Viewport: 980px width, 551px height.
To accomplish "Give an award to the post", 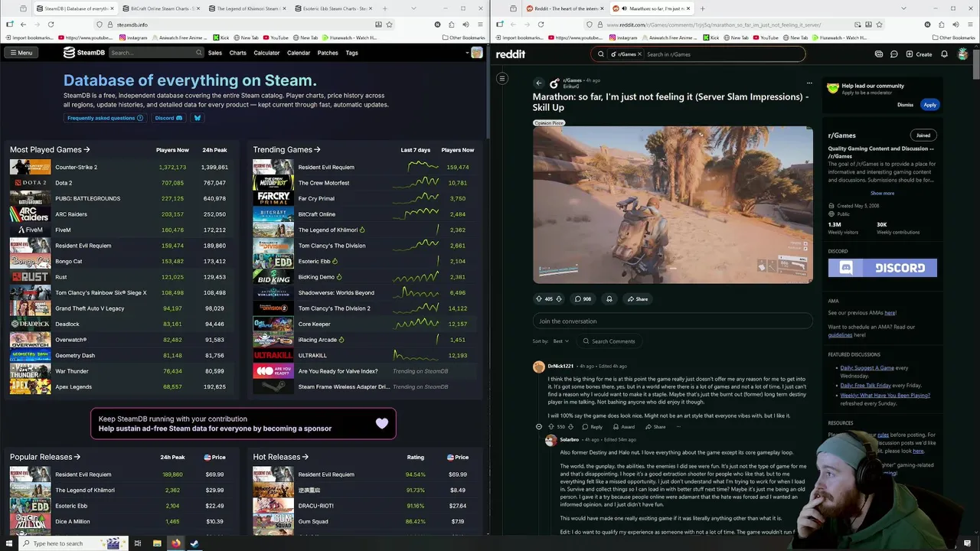I will tap(609, 299).
